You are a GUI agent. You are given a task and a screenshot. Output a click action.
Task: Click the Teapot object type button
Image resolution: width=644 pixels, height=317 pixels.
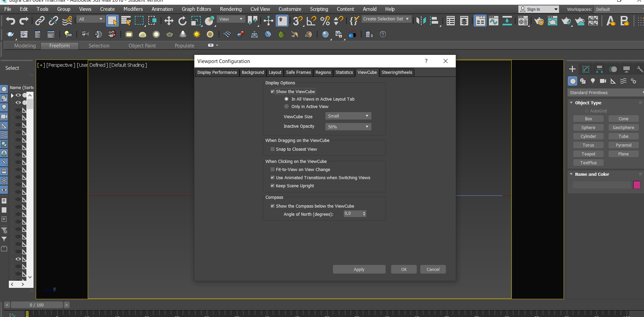click(588, 154)
